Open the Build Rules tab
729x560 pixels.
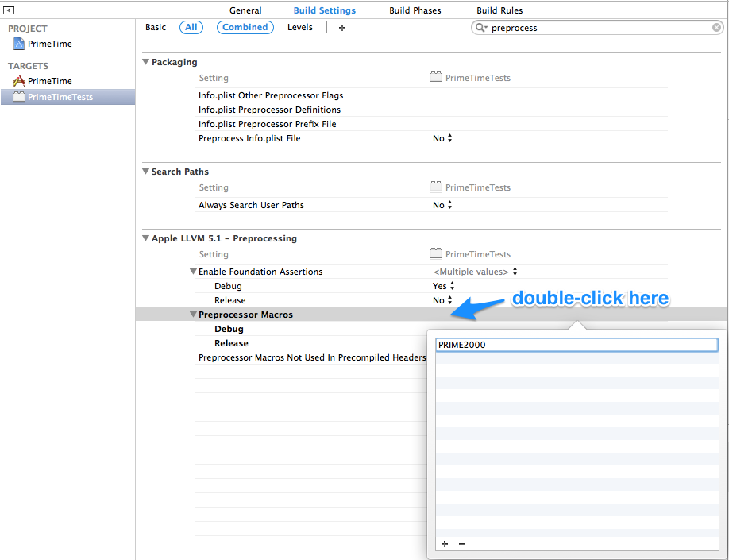pos(499,10)
